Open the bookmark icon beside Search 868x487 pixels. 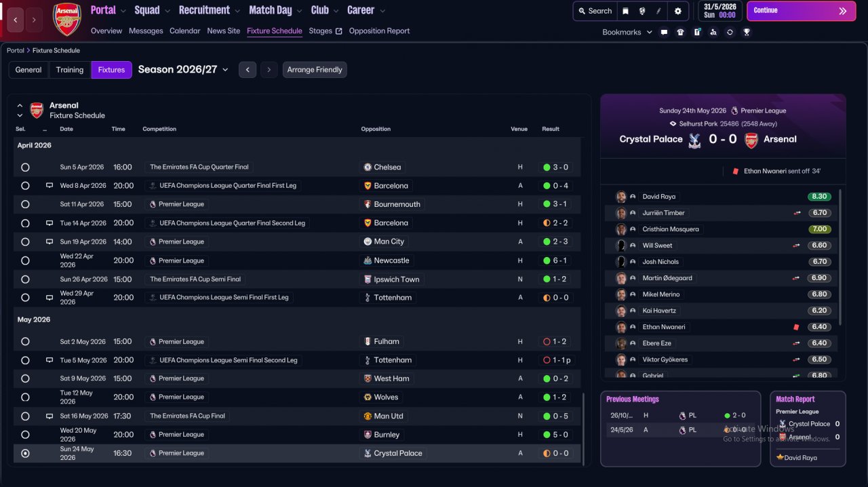[x=625, y=11]
